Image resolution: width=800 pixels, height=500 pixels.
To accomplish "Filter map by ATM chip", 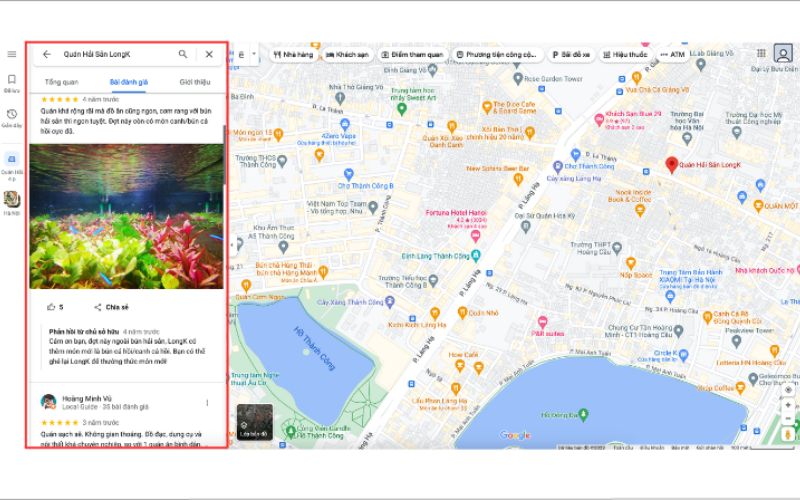I will (x=672, y=55).
